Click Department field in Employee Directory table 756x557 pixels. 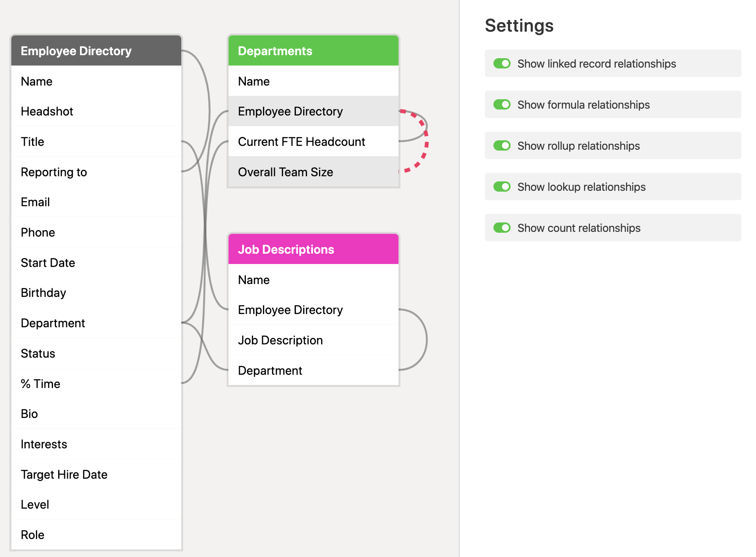96,323
